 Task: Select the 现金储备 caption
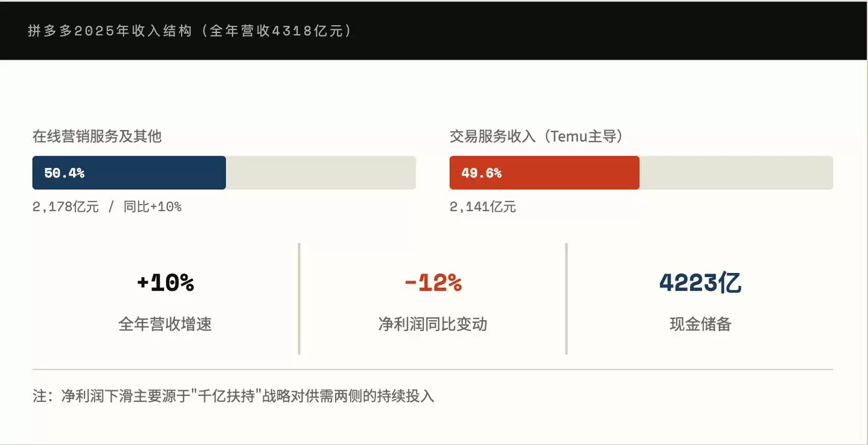click(700, 324)
